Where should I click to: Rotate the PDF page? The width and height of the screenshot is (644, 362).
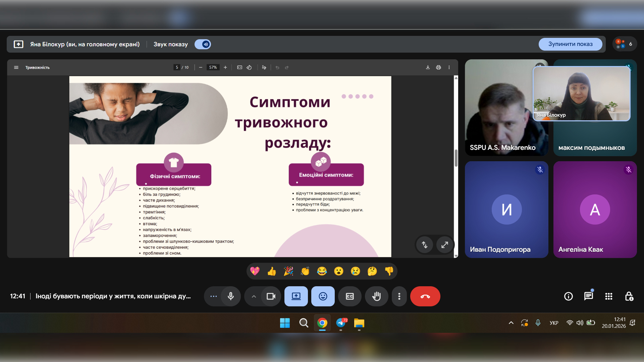[x=249, y=67]
